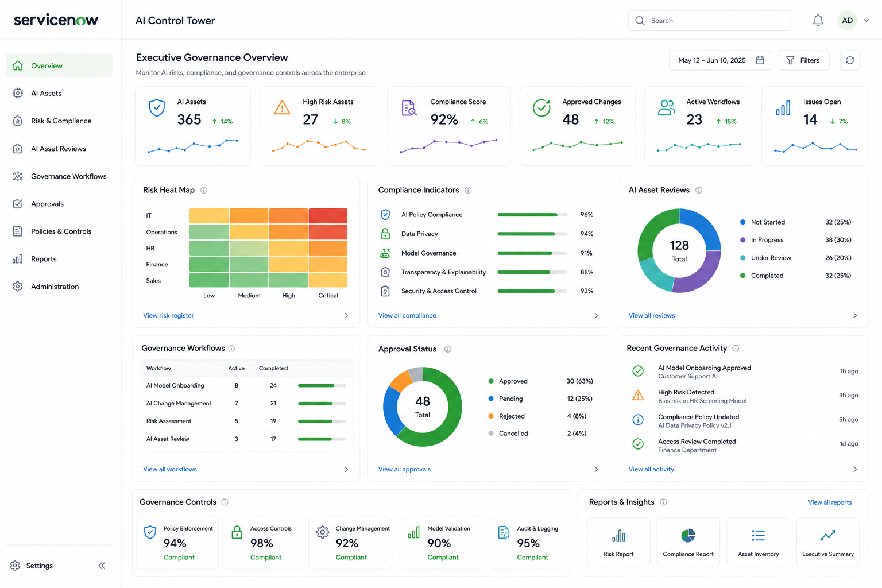Click the AI Policy Compliance progress bar
Viewport: 882px width, 588px height.
tap(532, 215)
